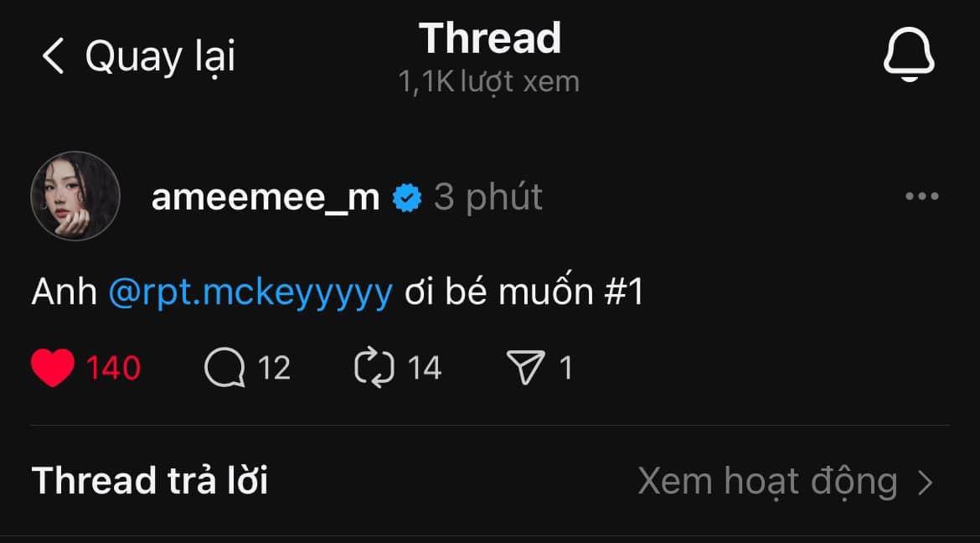
Task: View the 140 likes count
Action: (x=114, y=369)
